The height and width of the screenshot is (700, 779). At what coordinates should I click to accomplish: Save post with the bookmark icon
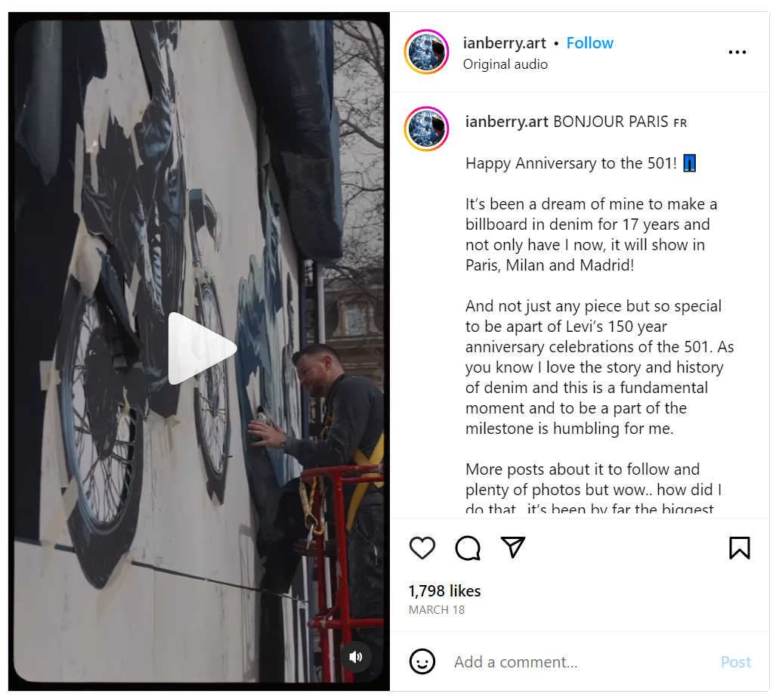click(739, 548)
